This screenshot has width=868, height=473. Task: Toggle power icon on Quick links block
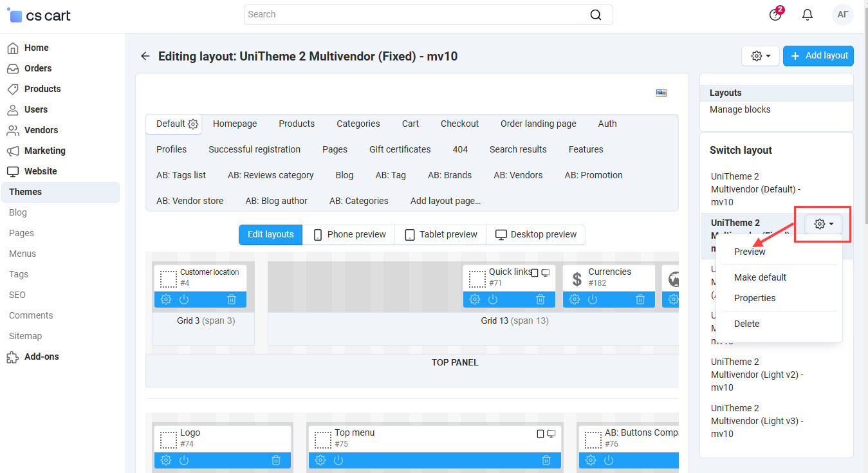(493, 299)
